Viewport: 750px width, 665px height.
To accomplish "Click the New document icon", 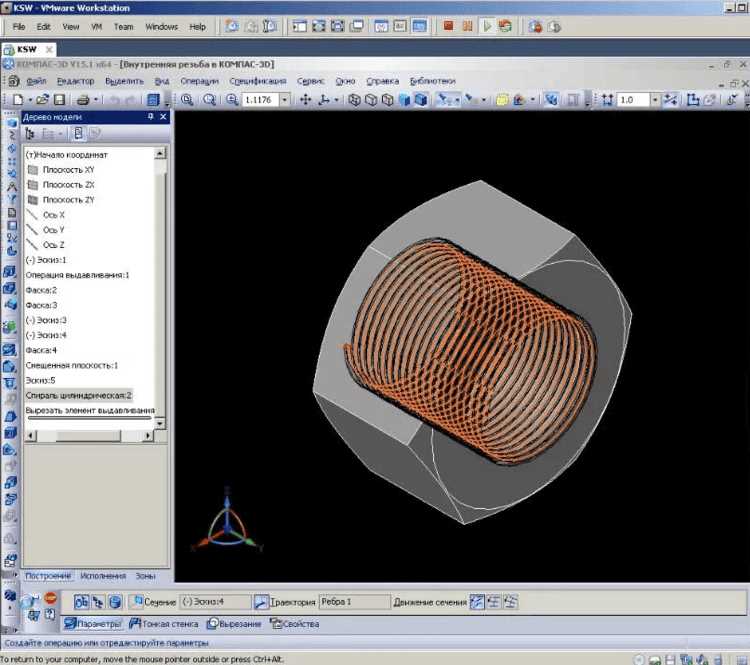I will [x=17, y=100].
